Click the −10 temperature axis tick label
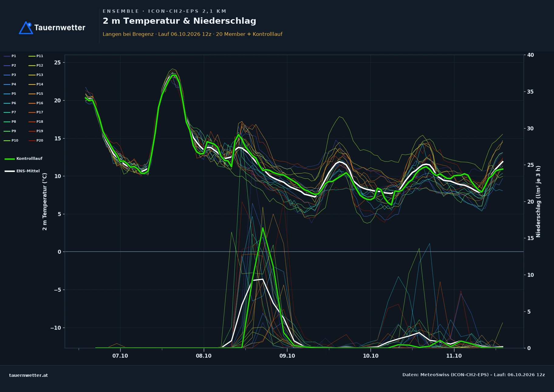The width and height of the screenshot is (554, 392). pos(56,328)
